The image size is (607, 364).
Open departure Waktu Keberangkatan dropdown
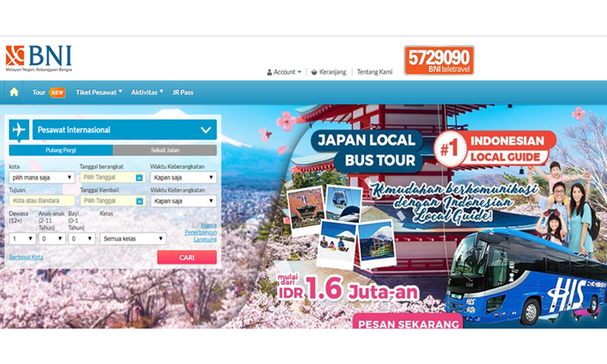pos(184,177)
